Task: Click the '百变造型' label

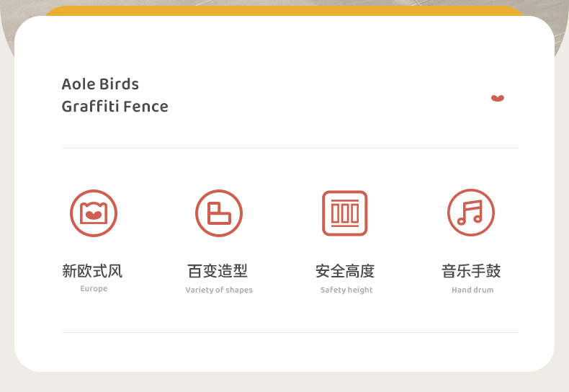Action: 218,271
